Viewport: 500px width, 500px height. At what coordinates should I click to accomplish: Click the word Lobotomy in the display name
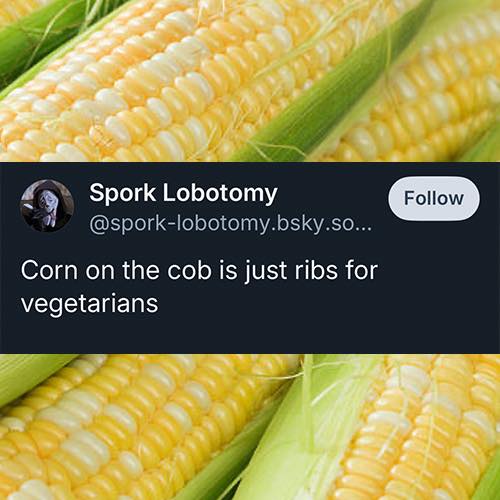point(220,193)
